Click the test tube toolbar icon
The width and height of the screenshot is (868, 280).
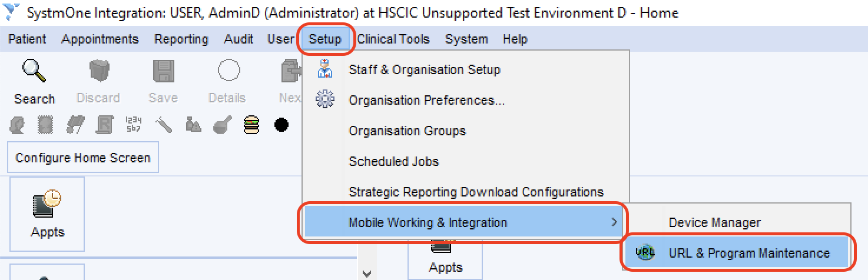(163, 125)
